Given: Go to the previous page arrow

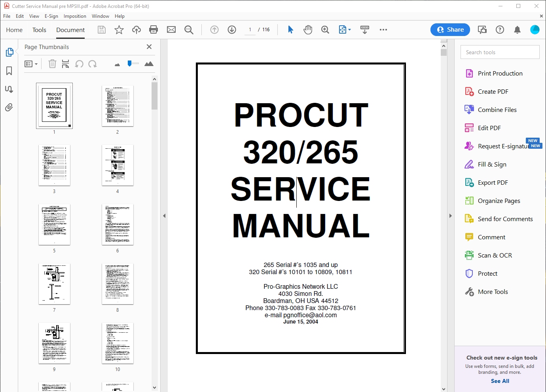Looking at the screenshot, I should pyautogui.click(x=214, y=30).
